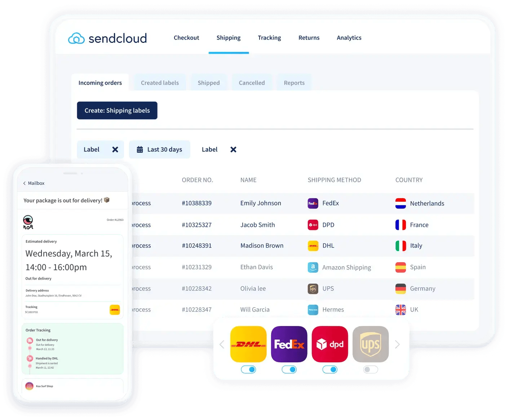Click the Spain flag icon
Image resolution: width=509 pixels, height=420 pixels.
tap(400, 267)
